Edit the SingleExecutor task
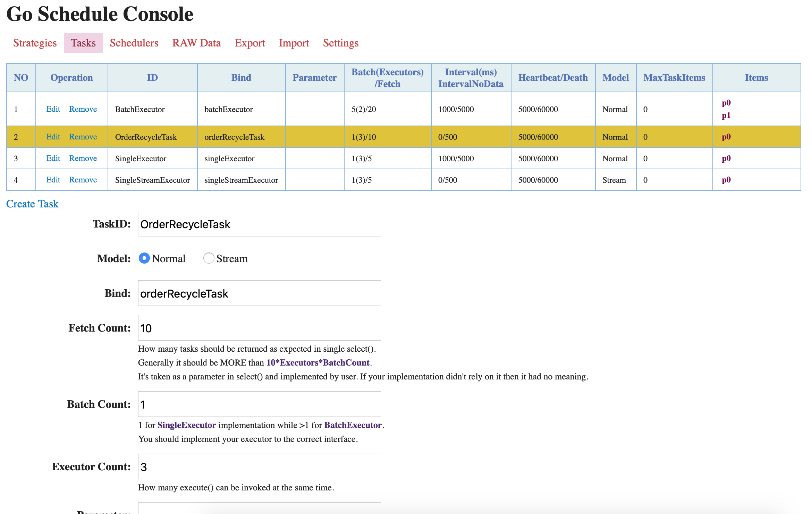The image size is (812, 514). pyautogui.click(x=53, y=159)
